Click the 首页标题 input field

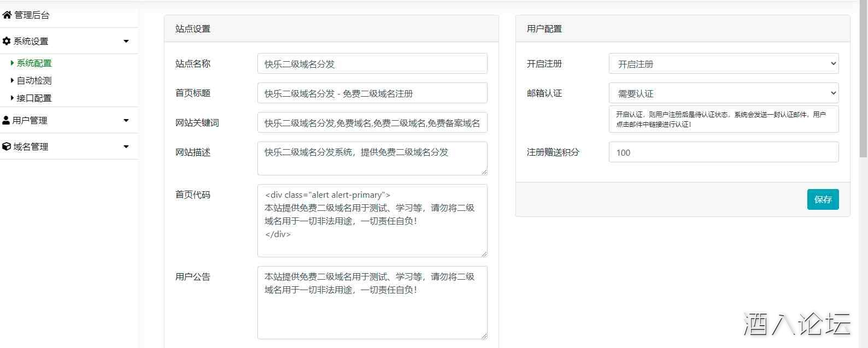(x=372, y=93)
